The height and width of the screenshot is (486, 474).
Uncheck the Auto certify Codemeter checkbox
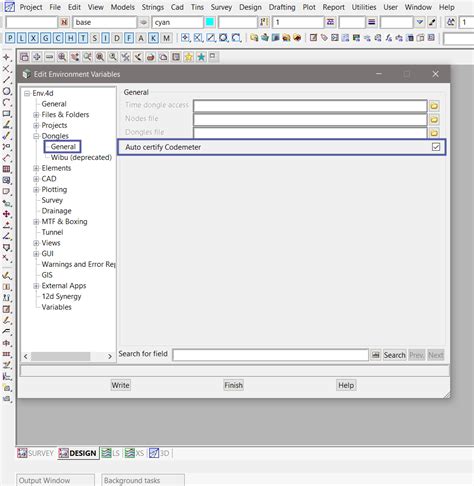436,147
